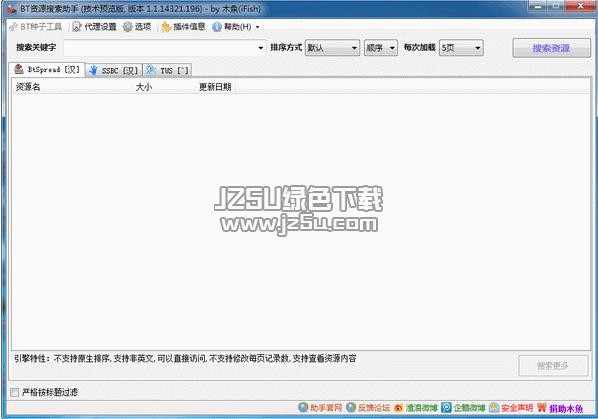Switch to the BtSpread tab

point(47,69)
